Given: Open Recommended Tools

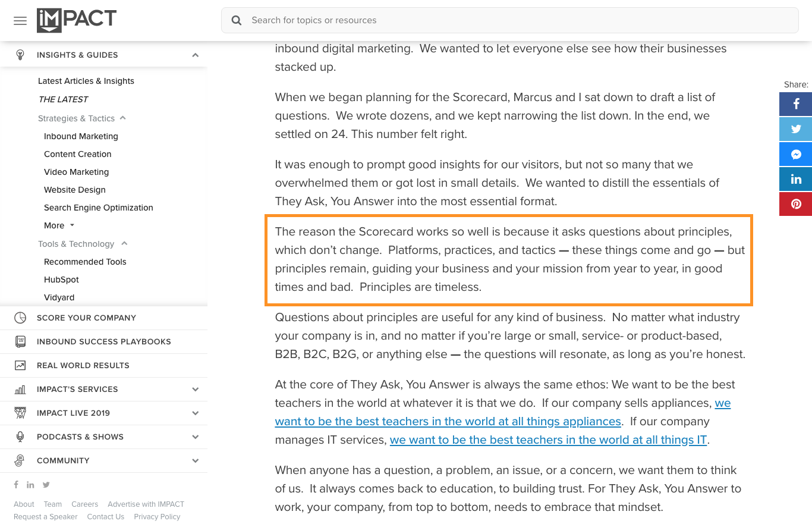Looking at the screenshot, I should 85,262.
